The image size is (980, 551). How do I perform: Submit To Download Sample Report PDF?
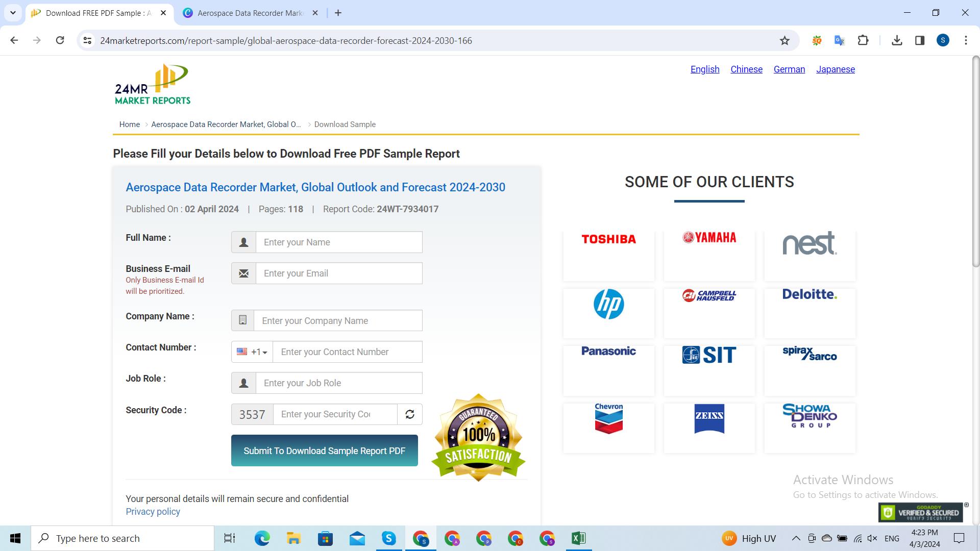pyautogui.click(x=325, y=450)
